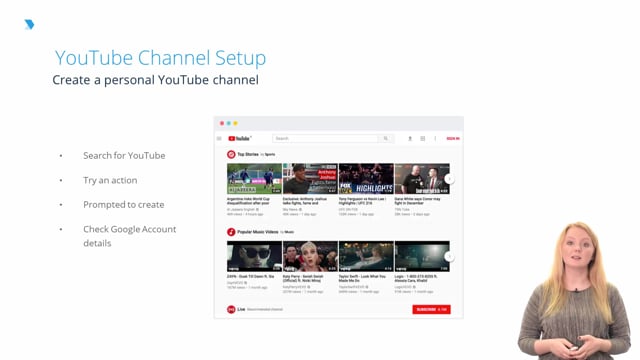Click 'Check Google Account details' bullet text
This screenshot has height=360, width=640.
coord(130,236)
